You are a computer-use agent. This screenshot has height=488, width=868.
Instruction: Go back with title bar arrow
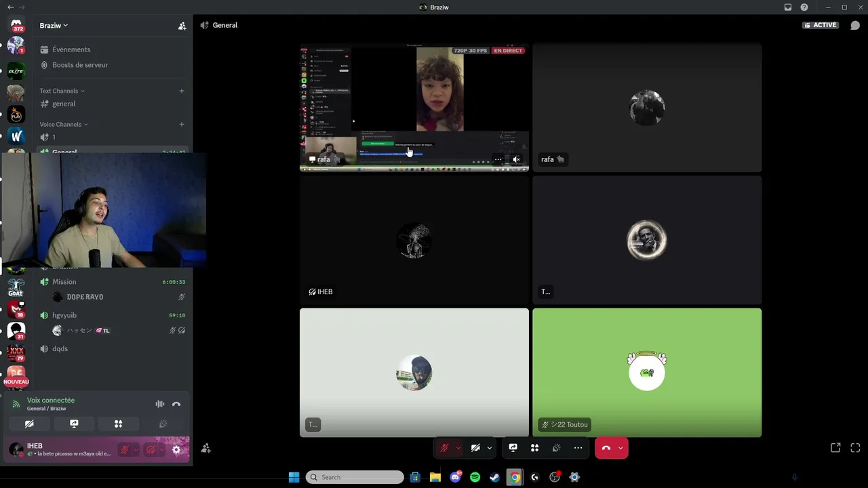pyautogui.click(x=10, y=7)
